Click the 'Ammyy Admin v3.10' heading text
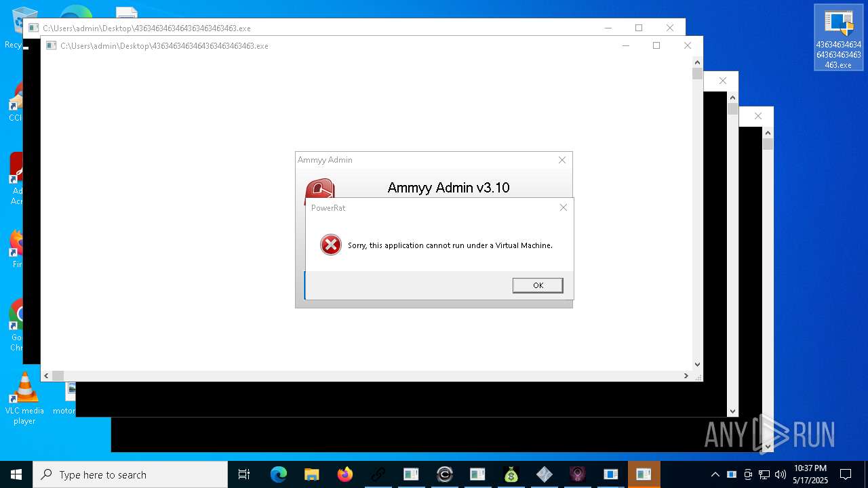This screenshot has height=488, width=868. pyautogui.click(x=448, y=188)
